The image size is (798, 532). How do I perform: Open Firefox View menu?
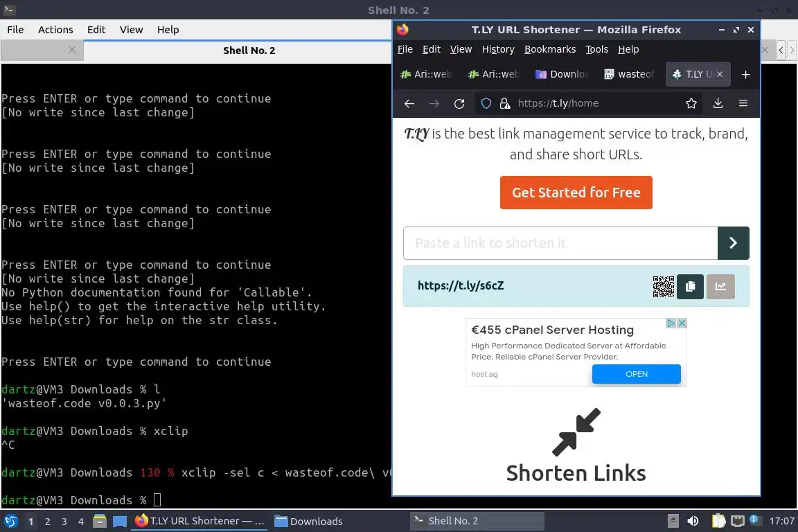(x=461, y=49)
